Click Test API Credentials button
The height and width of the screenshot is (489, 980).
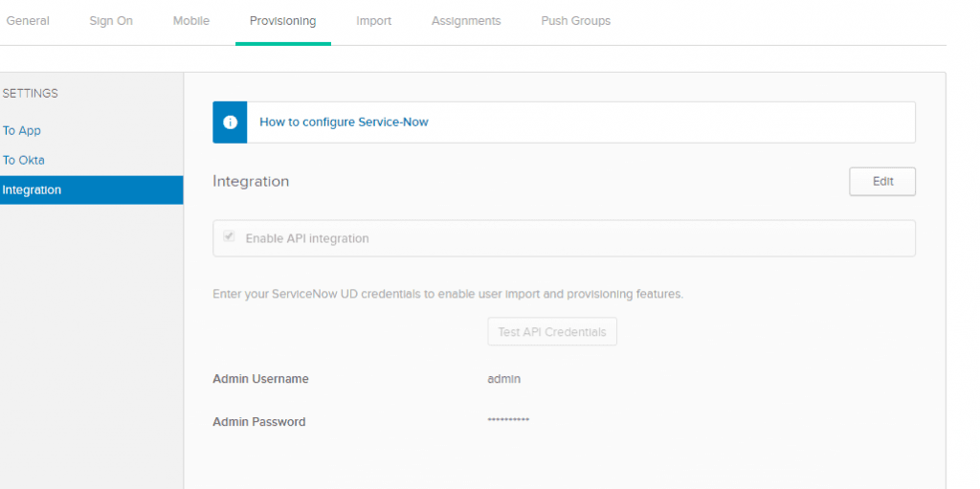tap(552, 331)
